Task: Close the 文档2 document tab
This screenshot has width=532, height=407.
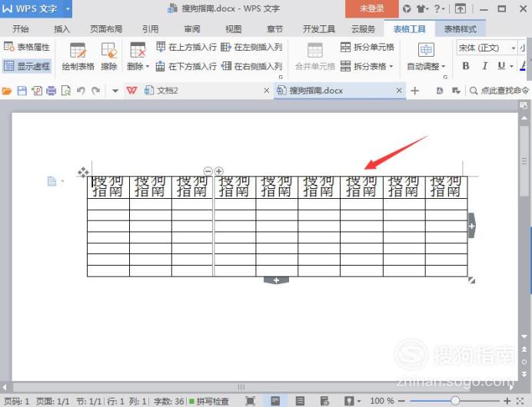Action: 267,91
